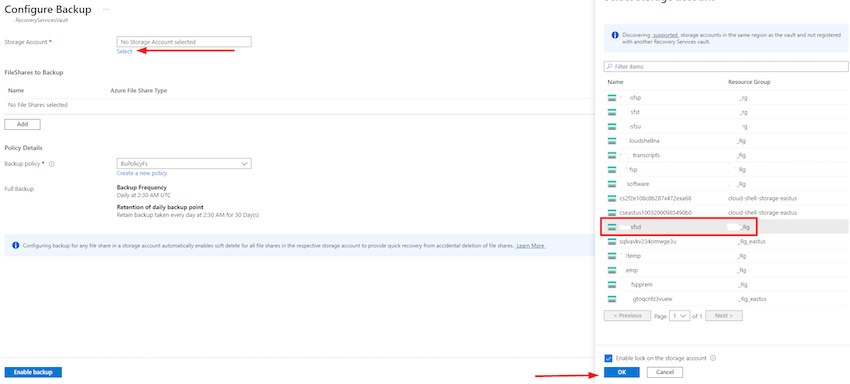Click info icon in Discovering storage accounts banner
Viewport: 850px width, 384px height.
click(x=615, y=35)
